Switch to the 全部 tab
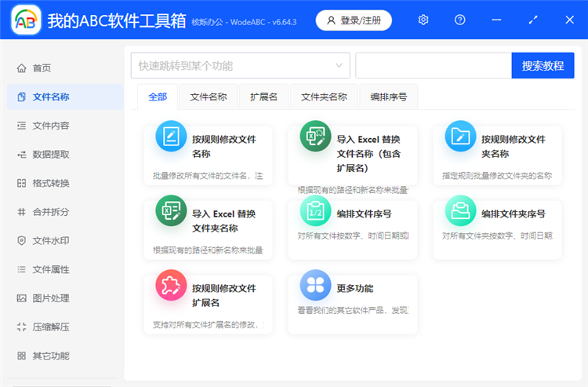The width and height of the screenshot is (588, 387). pyautogui.click(x=158, y=97)
